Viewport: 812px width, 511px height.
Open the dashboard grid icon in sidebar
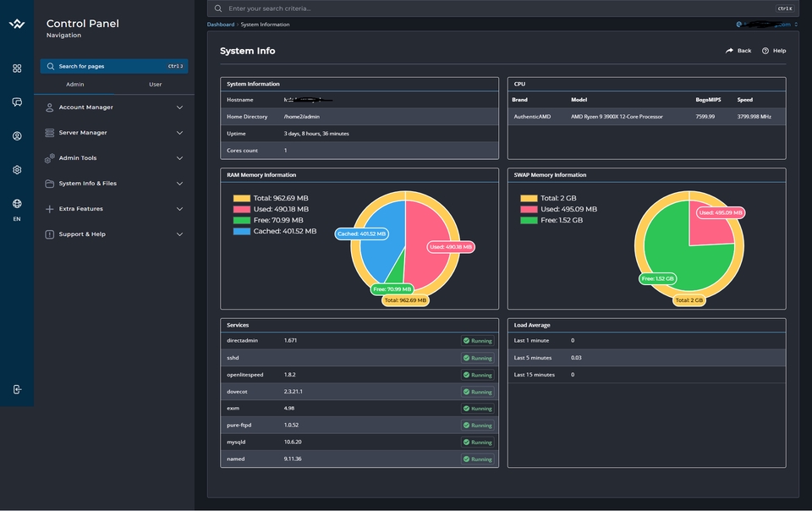tap(17, 69)
